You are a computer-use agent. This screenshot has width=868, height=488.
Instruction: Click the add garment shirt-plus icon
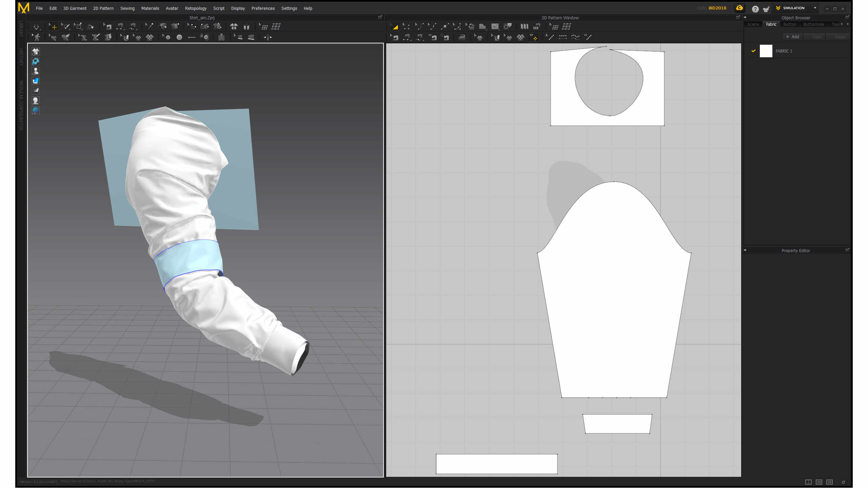766,9
